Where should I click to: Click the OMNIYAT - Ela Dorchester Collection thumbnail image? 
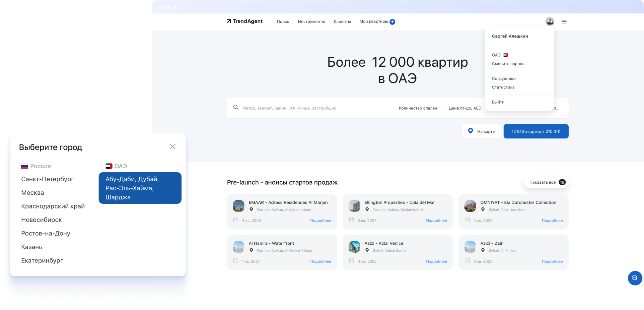tap(470, 205)
